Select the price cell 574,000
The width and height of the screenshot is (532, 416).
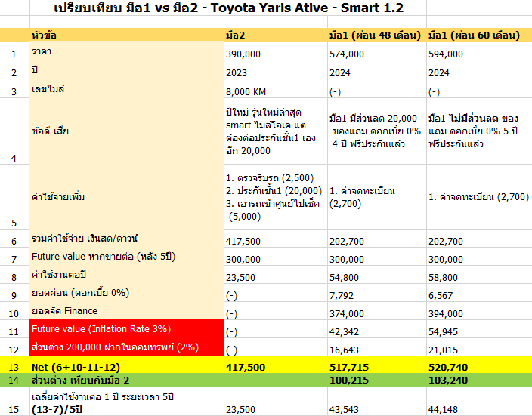376,51
